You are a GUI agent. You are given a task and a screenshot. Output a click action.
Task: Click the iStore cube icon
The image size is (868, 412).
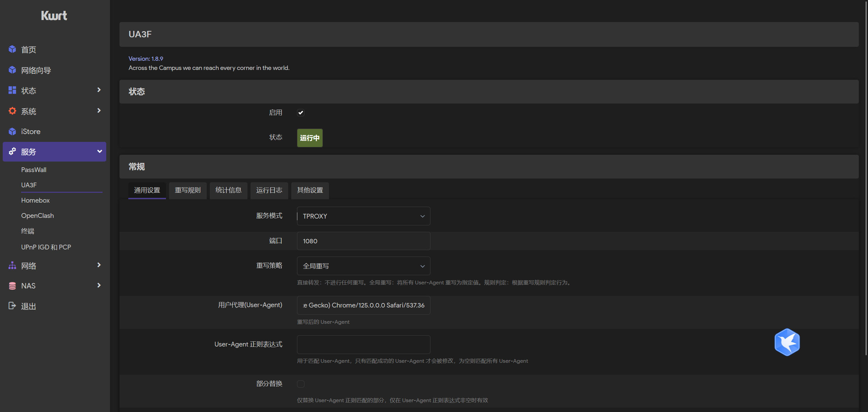[12, 131]
